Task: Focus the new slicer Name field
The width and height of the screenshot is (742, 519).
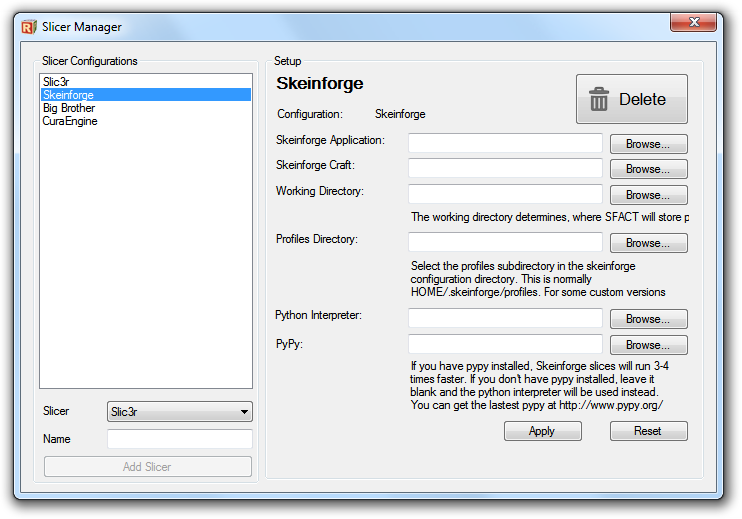Action: point(179,439)
